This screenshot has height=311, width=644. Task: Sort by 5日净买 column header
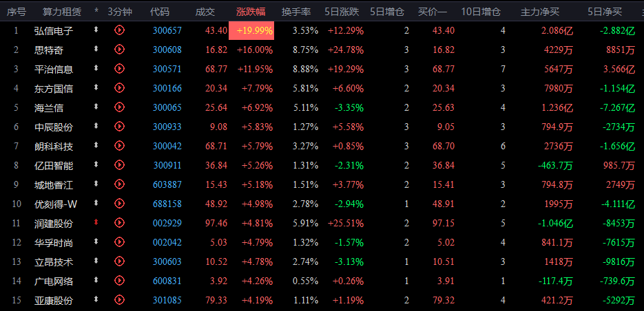pos(605,12)
